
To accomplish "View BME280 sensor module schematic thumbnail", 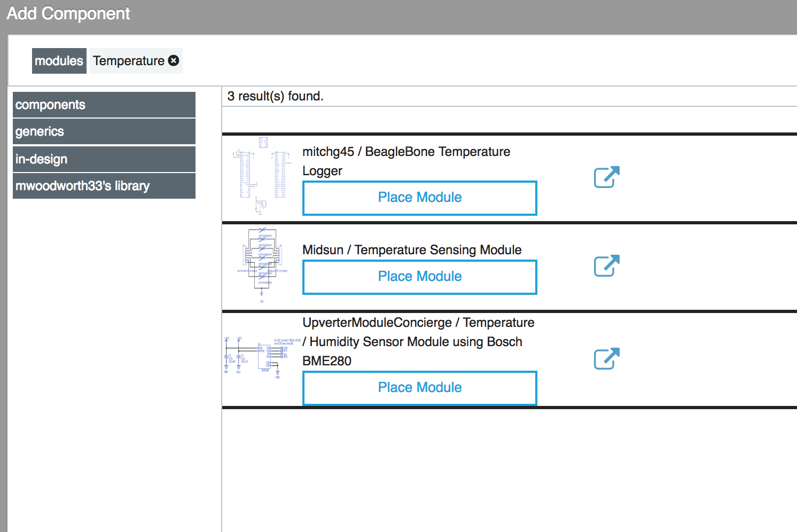I will (262, 358).
